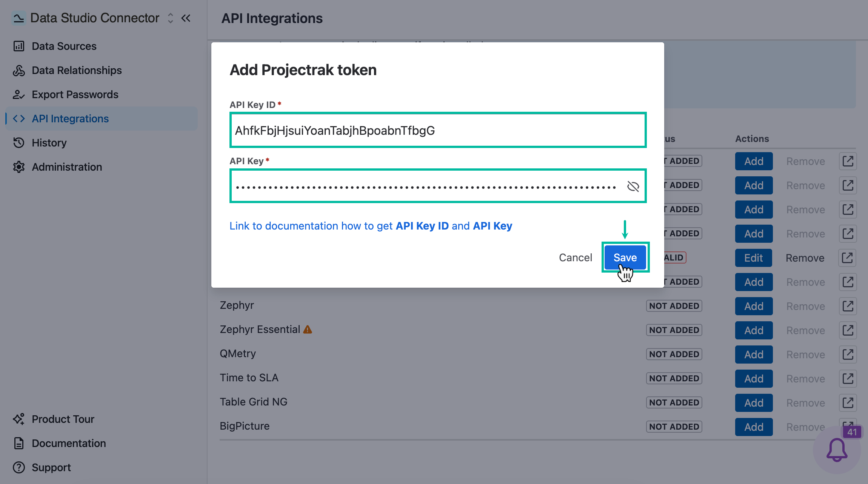Click Add button in Zephyr row
This screenshot has height=484, width=868.
click(x=754, y=306)
